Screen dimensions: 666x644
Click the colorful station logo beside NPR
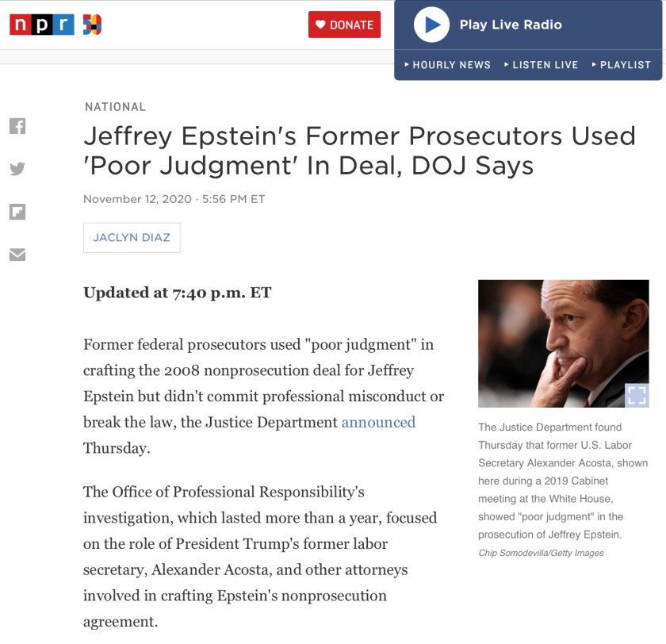92,25
